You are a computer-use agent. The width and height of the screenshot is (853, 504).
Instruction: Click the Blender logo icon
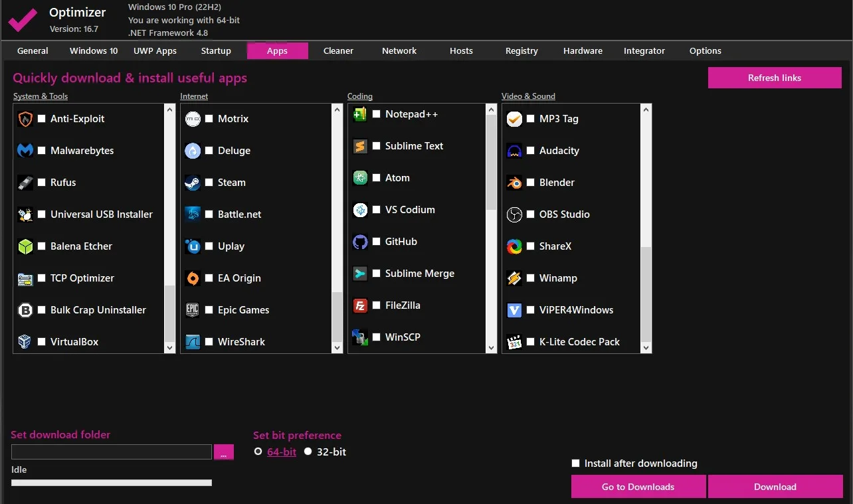pos(514,183)
